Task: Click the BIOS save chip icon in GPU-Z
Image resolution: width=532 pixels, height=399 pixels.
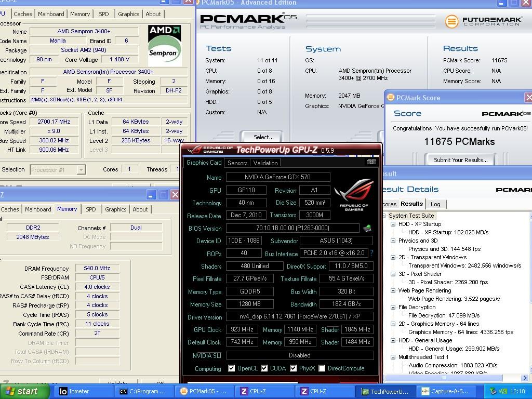Action: point(367,228)
